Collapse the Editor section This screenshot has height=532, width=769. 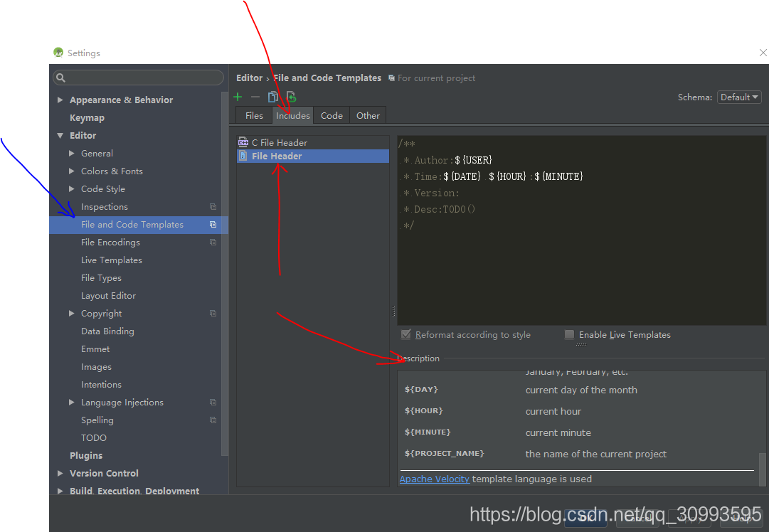60,135
